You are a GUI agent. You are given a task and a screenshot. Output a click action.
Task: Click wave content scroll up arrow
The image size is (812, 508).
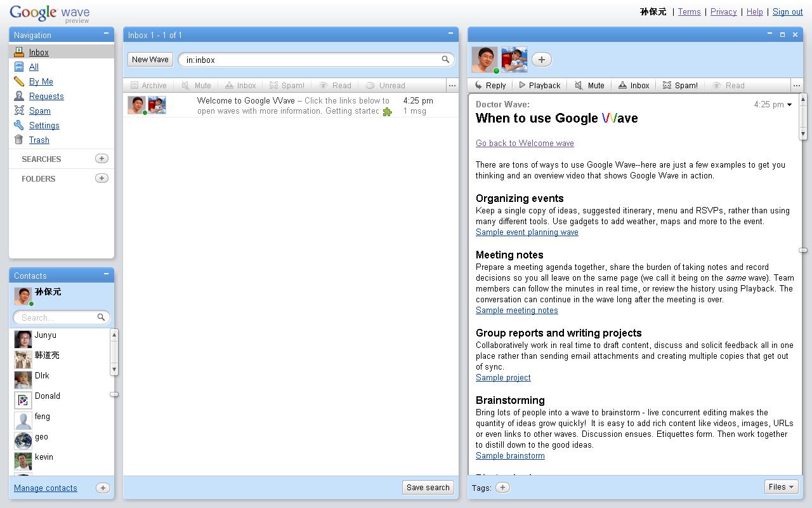[x=803, y=99]
